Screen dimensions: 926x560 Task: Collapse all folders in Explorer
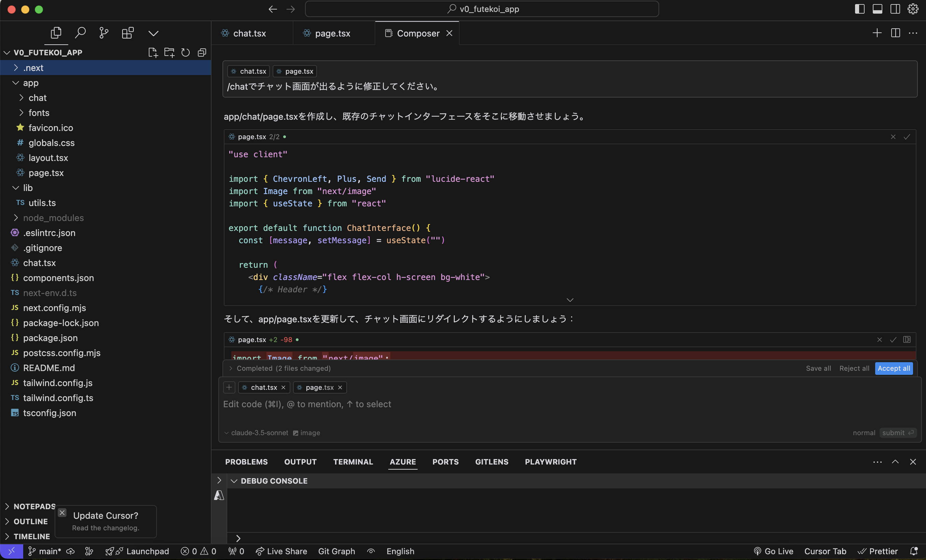[202, 53]
